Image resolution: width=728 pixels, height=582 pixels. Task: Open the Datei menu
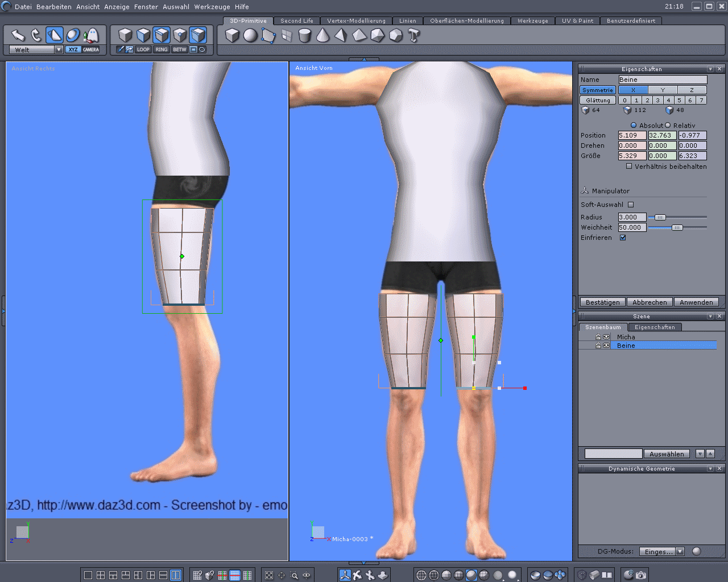(x=23, y=7)
